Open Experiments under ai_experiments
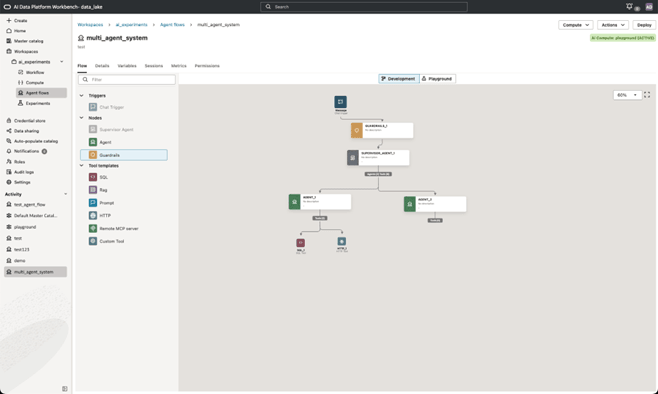The width and height of the screenshot is (658, 394). click(34, 103)
